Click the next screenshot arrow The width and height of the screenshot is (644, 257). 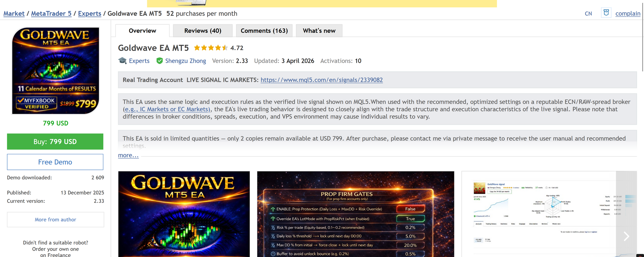[x=626, y=236]
